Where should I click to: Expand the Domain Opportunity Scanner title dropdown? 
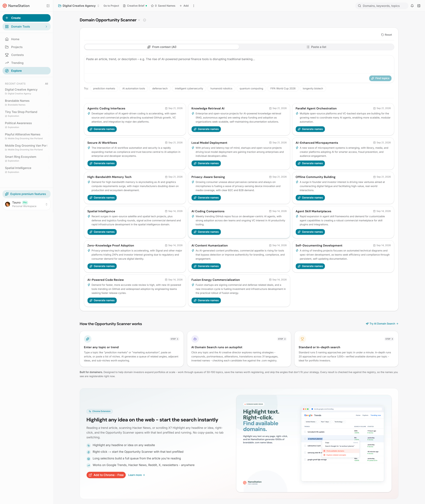[x=139, y=20]
